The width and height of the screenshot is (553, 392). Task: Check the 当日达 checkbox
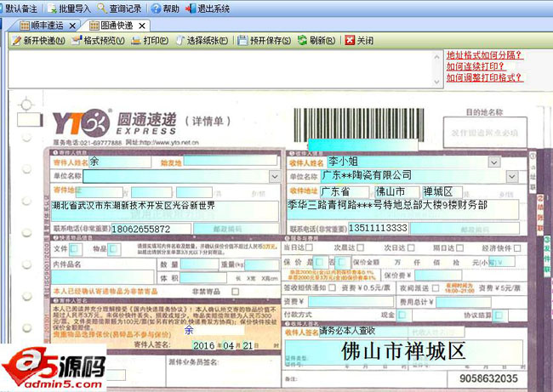[309, 247]
